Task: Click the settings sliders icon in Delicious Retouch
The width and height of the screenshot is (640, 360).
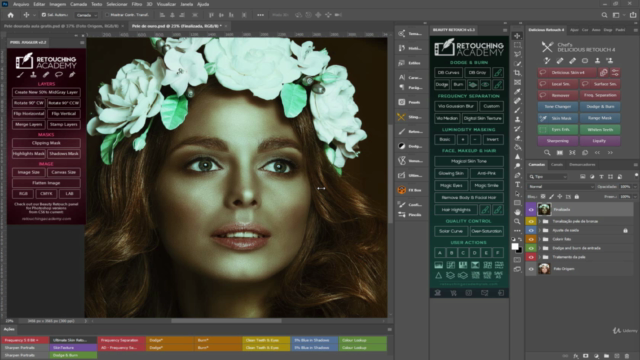Action: 615,73
